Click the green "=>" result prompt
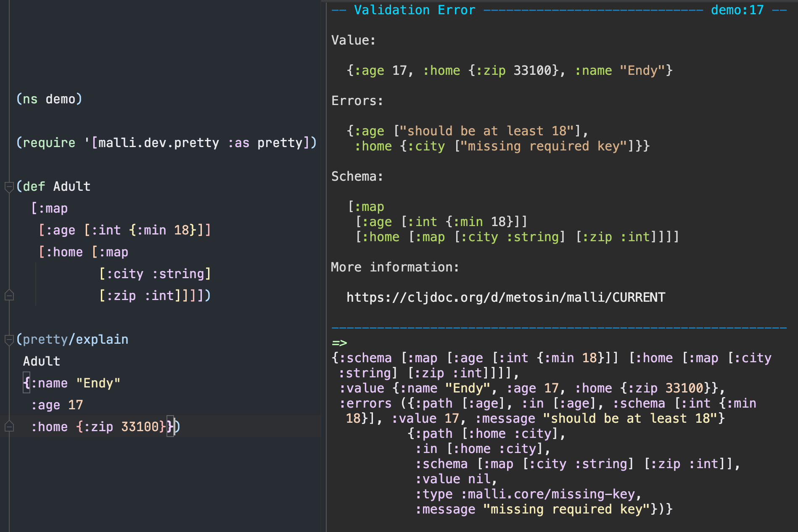Image resolution: width=798 pixels, height=532 pixels. point(339,343)
